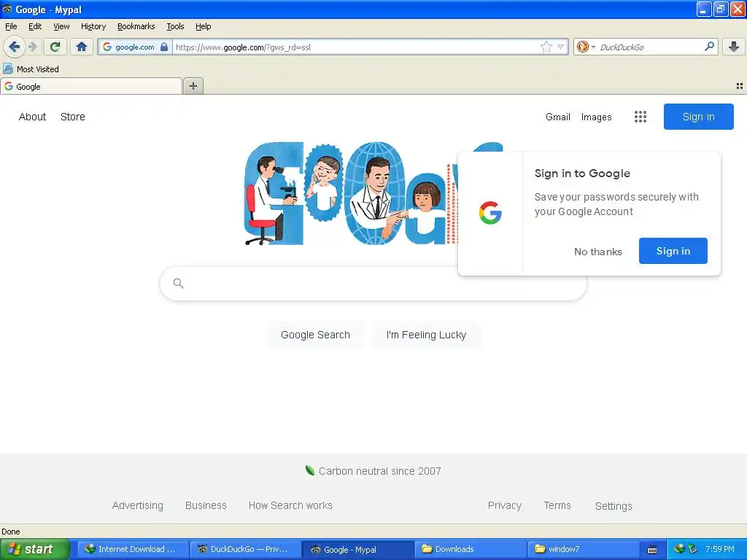747x560 pixels.
Task: Open the URL history dropdown arrow
Action: tap(561, 47)
